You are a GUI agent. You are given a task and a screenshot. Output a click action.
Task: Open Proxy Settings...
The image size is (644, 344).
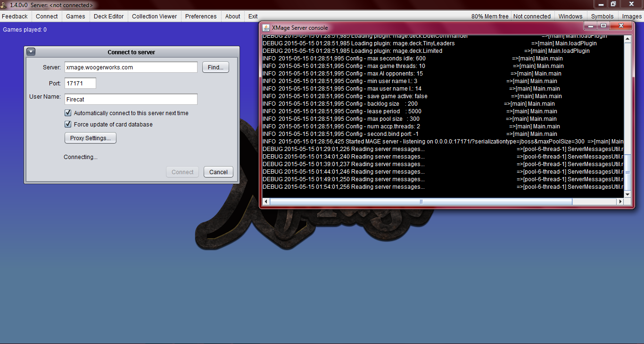91,138
